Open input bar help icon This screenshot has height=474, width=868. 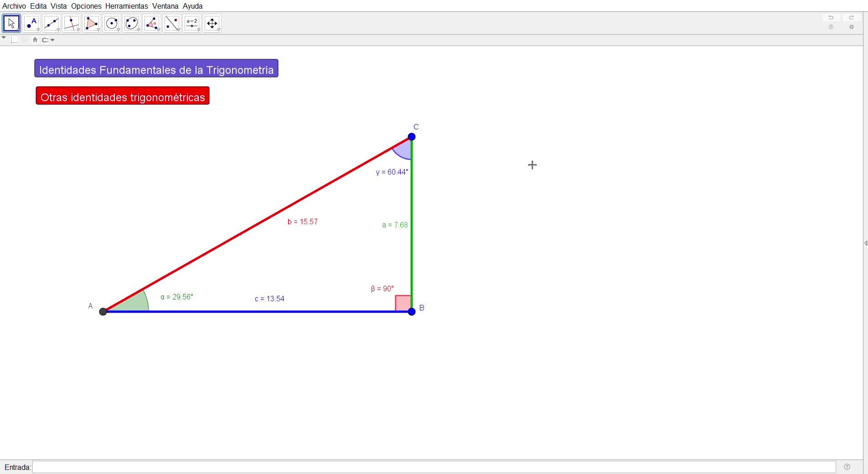pyautogui.click(x=847, y=467)
